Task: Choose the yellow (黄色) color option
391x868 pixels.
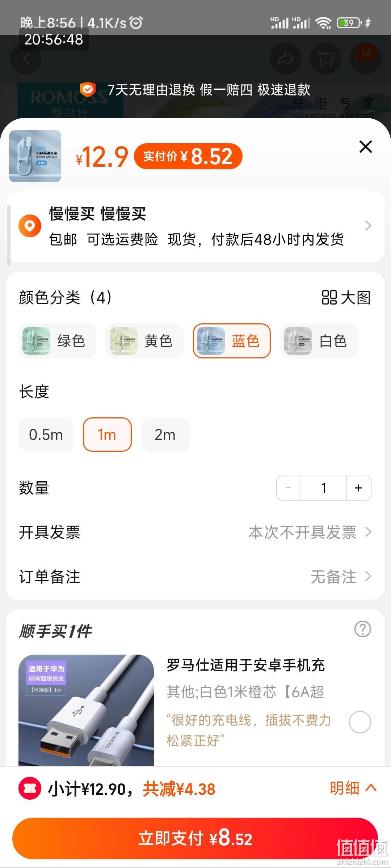Action: [144, 341]
